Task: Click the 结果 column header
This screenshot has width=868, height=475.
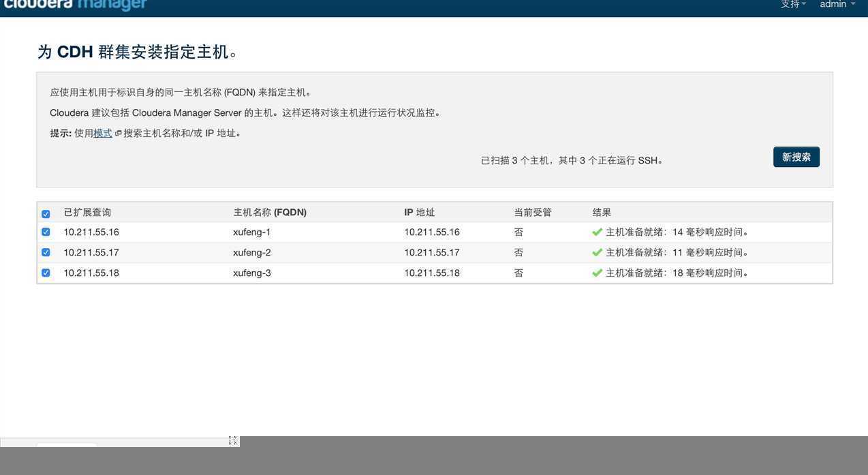Action: 602,213
